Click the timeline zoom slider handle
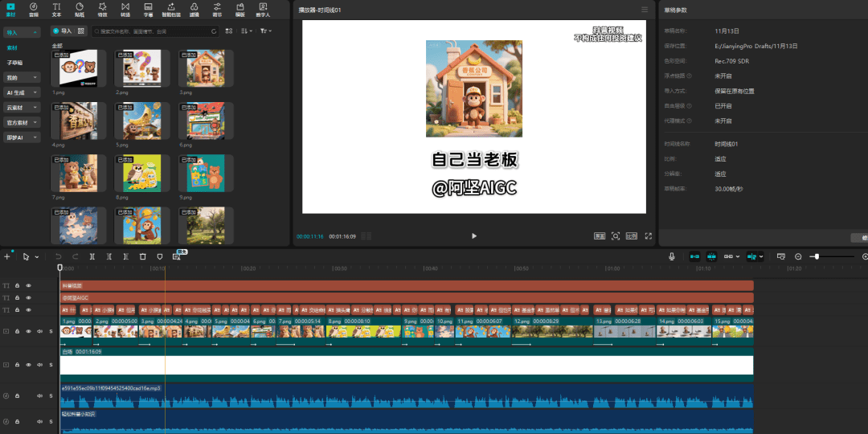868x434 pixels. [x=816, y=256]
